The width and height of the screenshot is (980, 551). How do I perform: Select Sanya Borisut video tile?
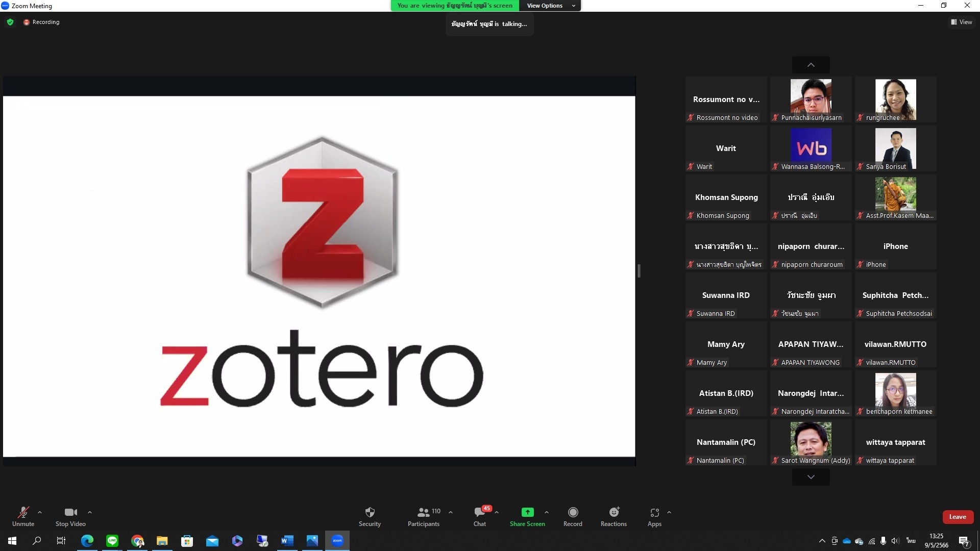point(895,148)
